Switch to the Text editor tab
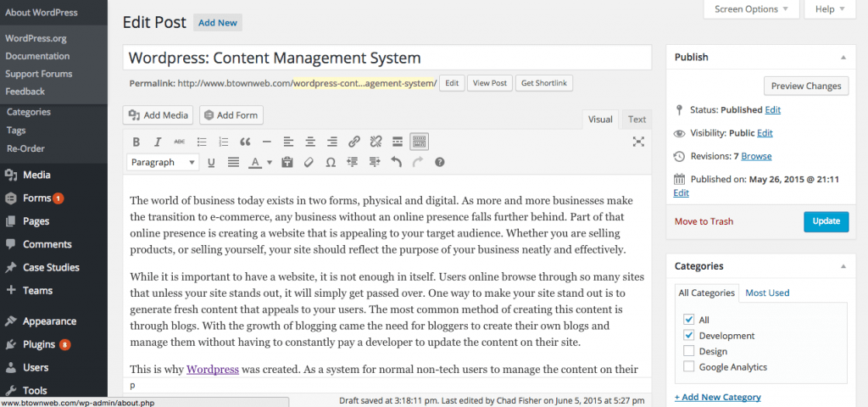The width and height of the screenshot is (868, 407). [x=637, y=119]
